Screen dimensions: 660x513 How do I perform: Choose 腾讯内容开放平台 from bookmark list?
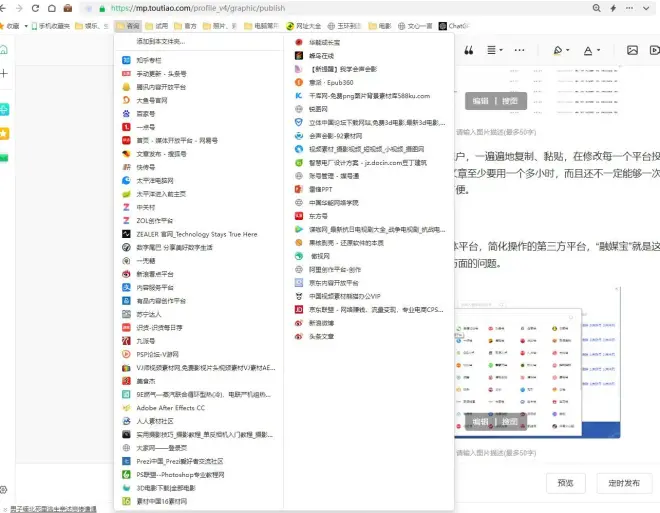160,87
